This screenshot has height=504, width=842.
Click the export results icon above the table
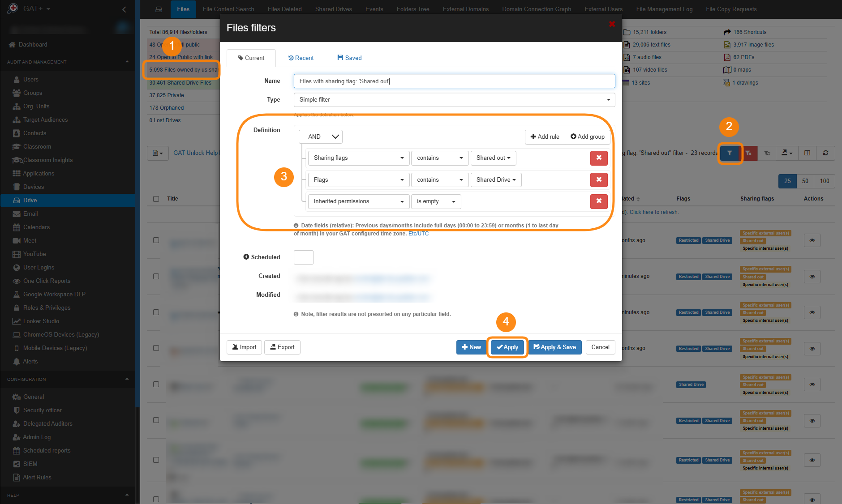pos(786,153)
